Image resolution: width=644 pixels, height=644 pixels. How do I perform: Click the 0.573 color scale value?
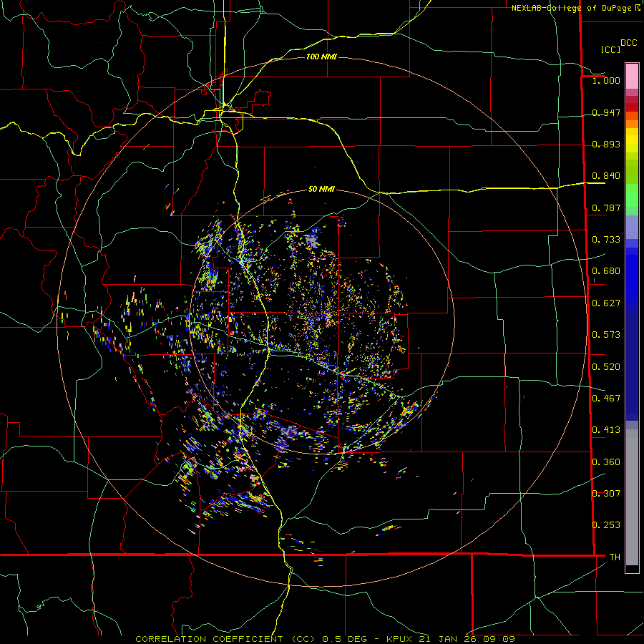[606, 335]
